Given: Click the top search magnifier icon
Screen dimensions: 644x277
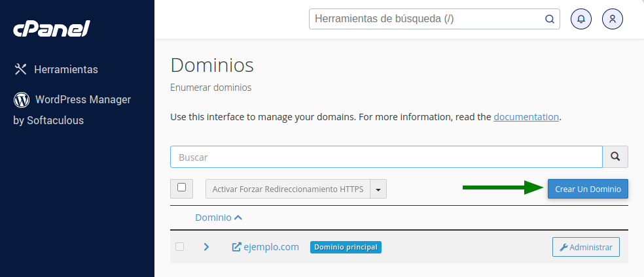Looking at the screenshot, I should coord(549,19).
